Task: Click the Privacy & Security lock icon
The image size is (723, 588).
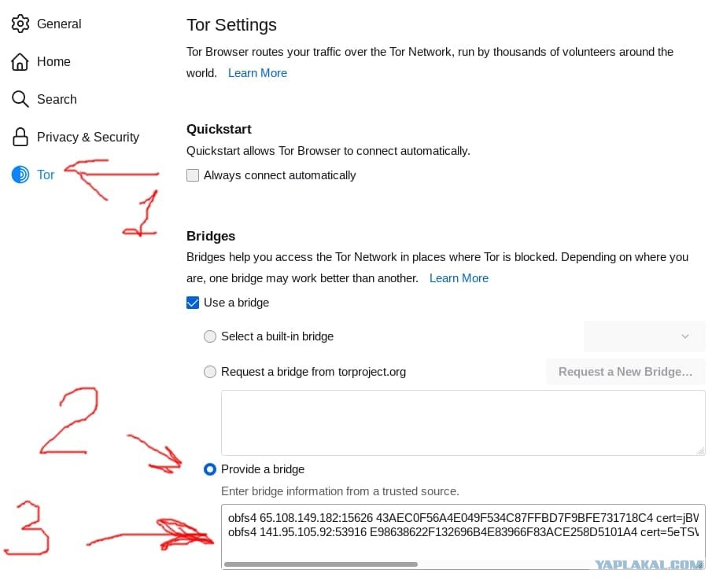Action: pos(20,137)
